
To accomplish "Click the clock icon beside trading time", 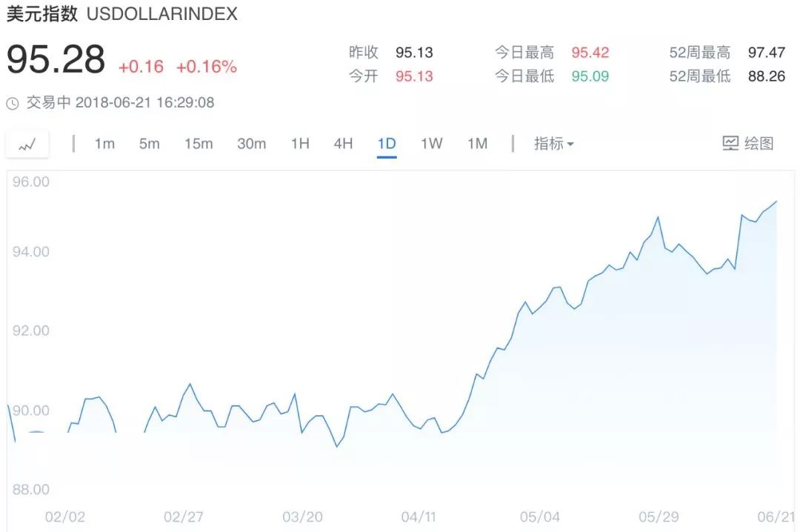I will [x=13, y=104].
